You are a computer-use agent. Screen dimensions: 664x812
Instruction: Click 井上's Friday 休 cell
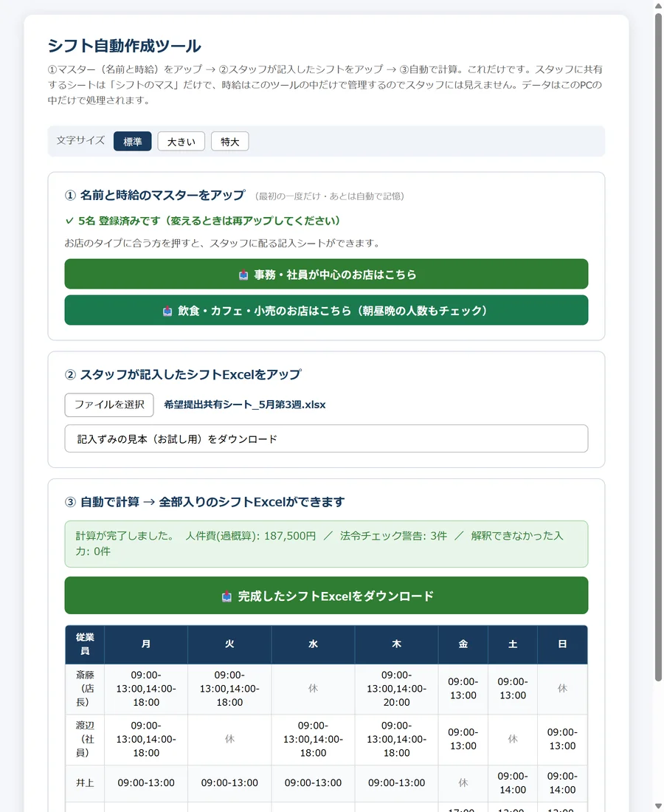tap(463, 783)
